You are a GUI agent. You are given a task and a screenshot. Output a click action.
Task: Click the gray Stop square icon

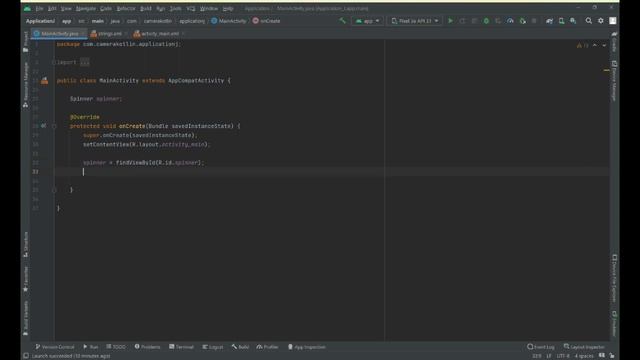point(534,20)
